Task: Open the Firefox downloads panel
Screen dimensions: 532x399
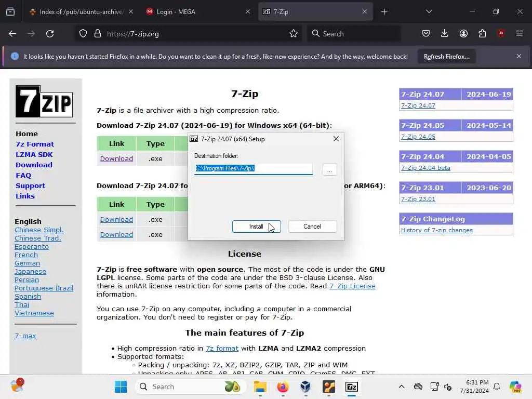Action: coord(445,34)
